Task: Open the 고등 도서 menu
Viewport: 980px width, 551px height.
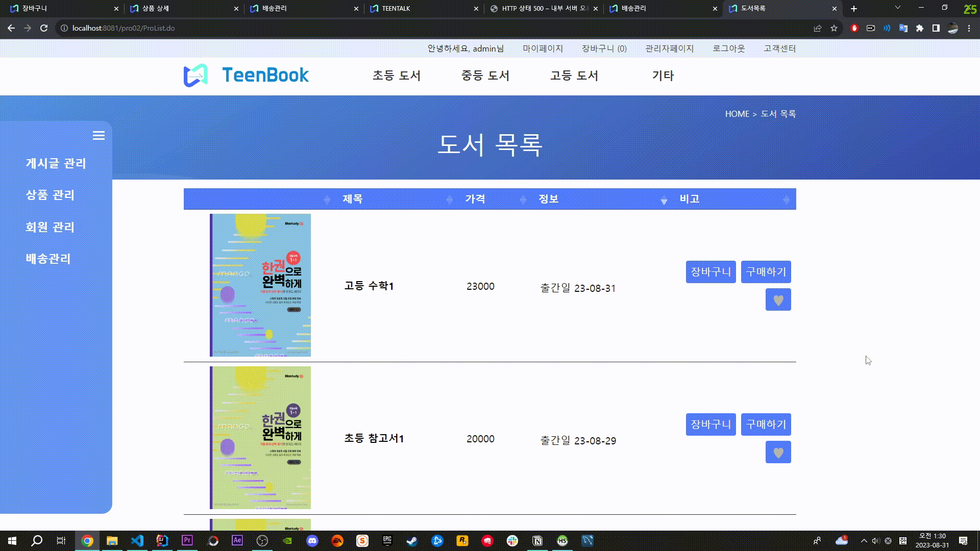Action: pyautogui.click(x=574, y=76)
